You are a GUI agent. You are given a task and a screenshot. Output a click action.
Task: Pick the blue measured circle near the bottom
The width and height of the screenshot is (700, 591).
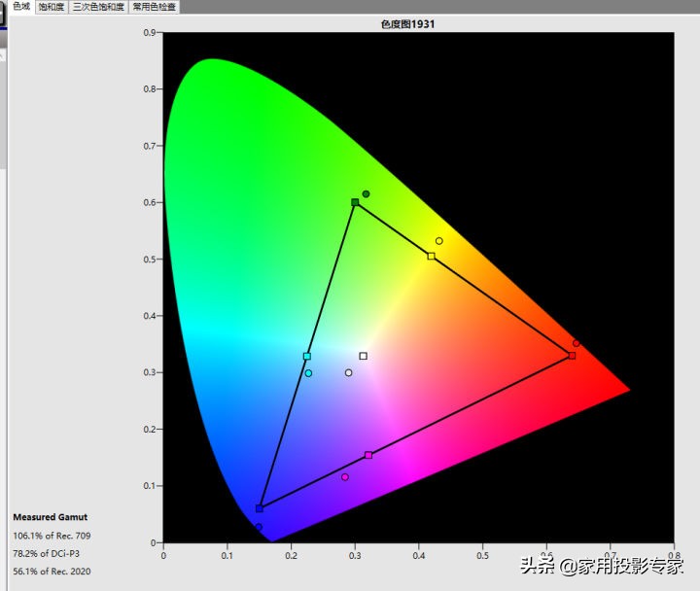click(259, 527)
